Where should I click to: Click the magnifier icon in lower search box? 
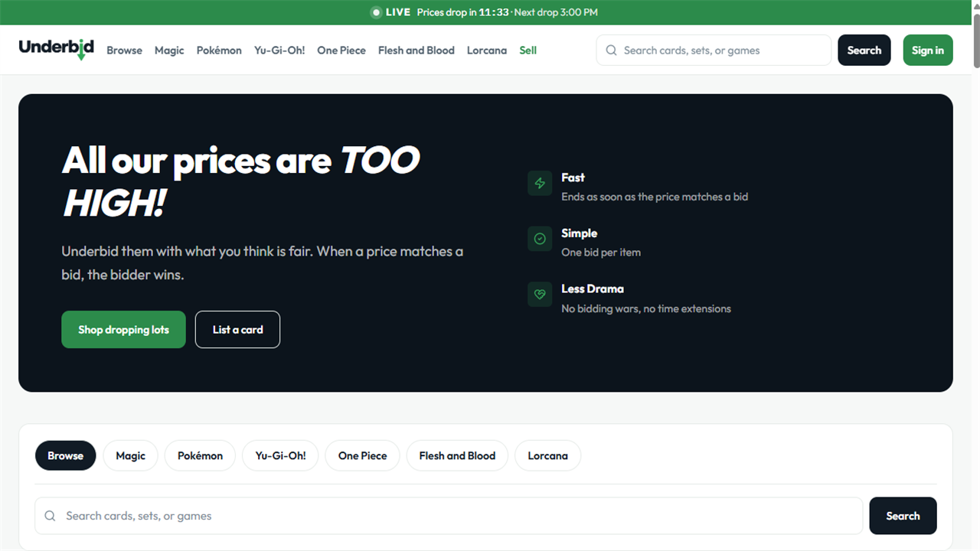[x=50, y=516]
